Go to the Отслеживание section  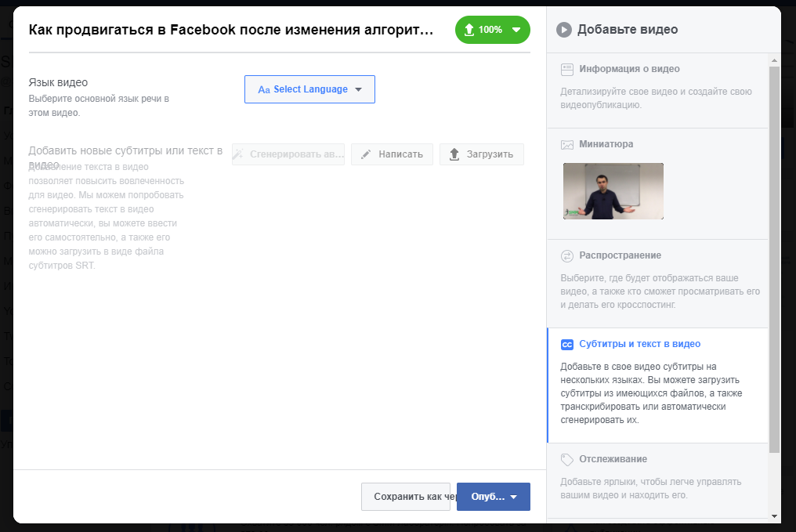tap(657, 481)
